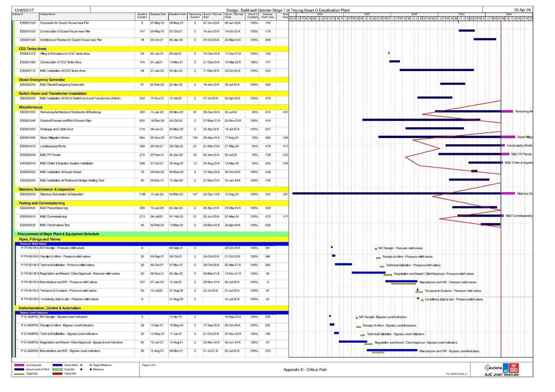The image size is (555, 392).
Task: Click milestone diamond for NR Receipt Bypass Level Indicators
Action: click(x=330, y=316)
